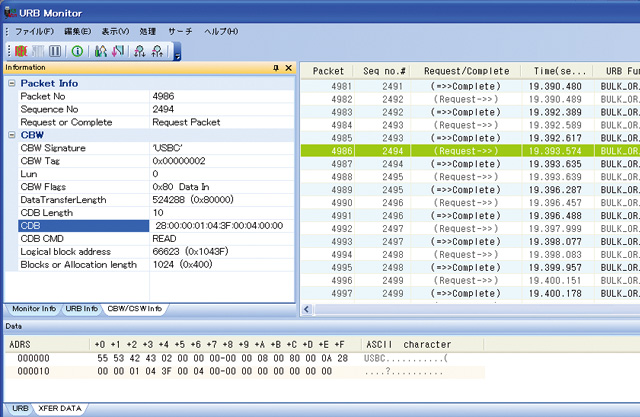This screenshot has height=417, width=640.
Task: Click the URB Monitor application icon in title bar
Action: (10, 12)
